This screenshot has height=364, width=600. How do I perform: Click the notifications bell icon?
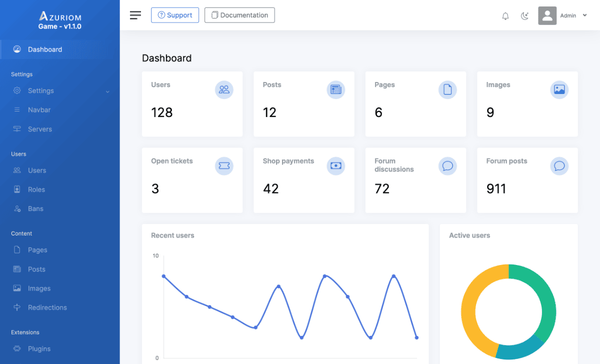[505, 16]
